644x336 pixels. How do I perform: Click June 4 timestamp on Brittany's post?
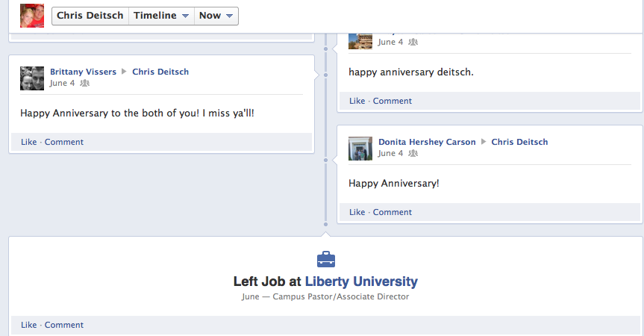tap(62, 84)
